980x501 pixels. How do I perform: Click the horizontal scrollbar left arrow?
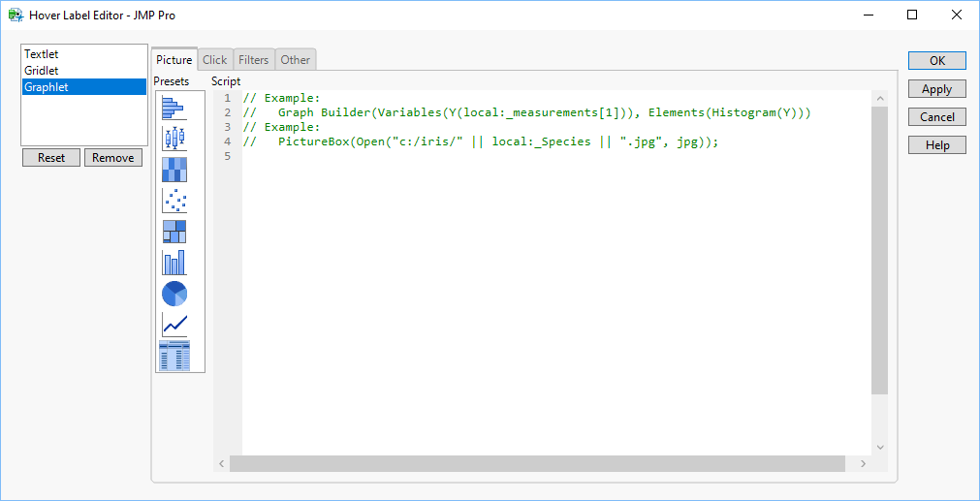click(x=221, y=463)
